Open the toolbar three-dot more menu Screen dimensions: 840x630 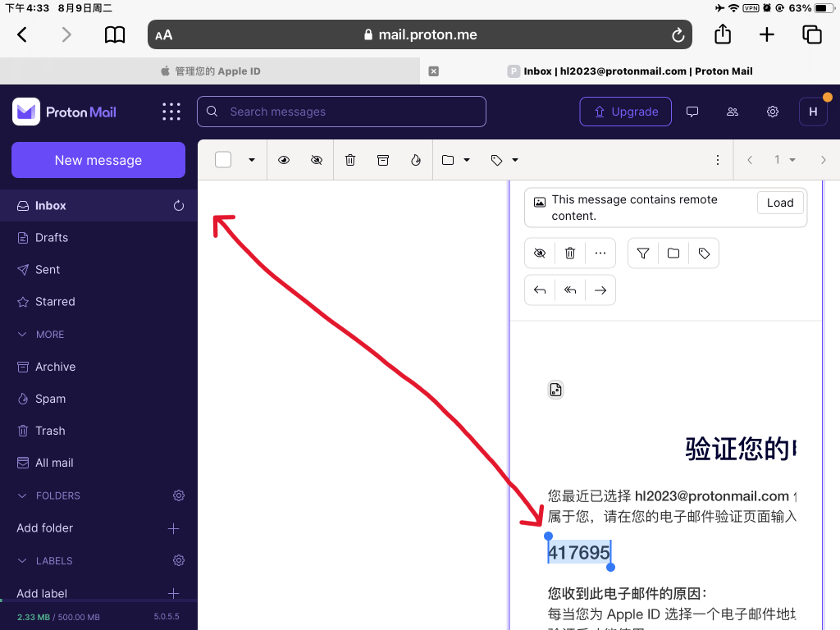point(718,160)
